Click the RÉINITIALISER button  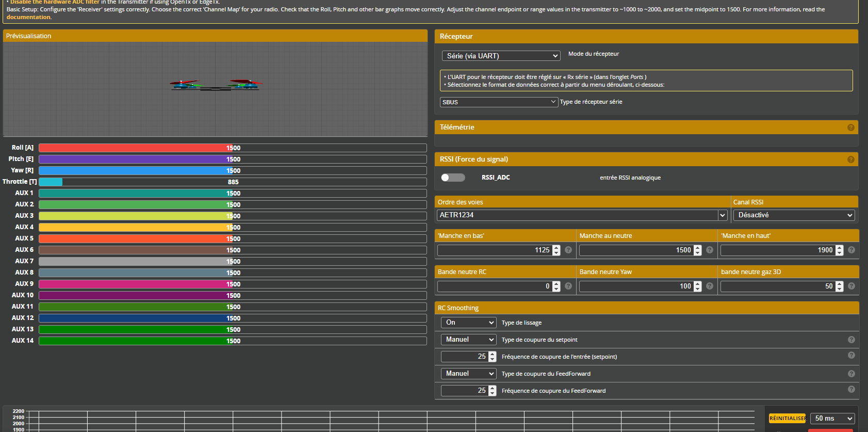[787, 419]
